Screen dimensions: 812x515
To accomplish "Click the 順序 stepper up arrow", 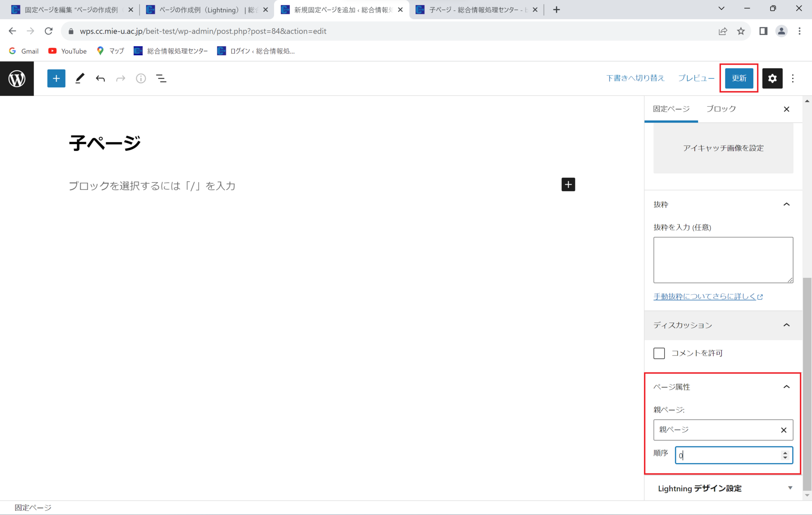I will coord(785,453).
